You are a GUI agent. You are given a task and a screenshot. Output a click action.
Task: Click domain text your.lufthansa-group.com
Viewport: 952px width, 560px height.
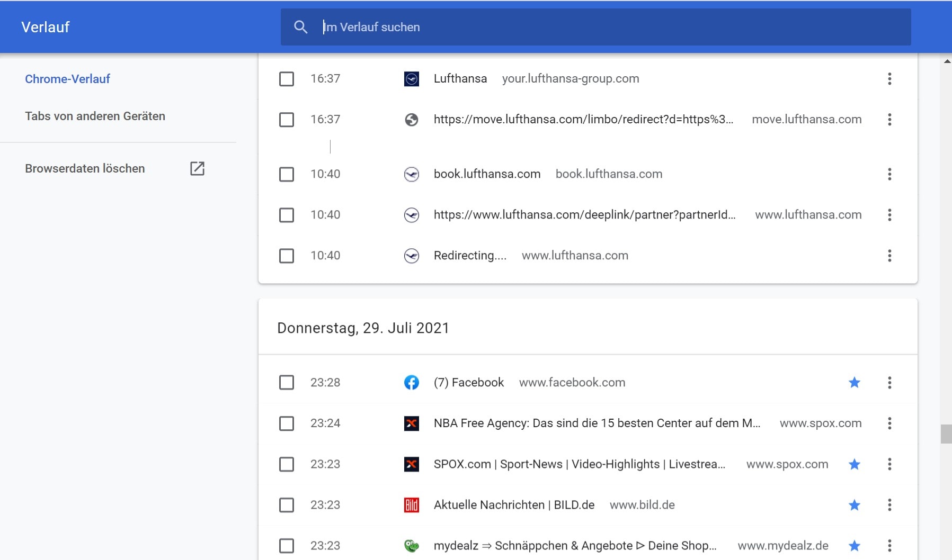click(x=571, y=79)
